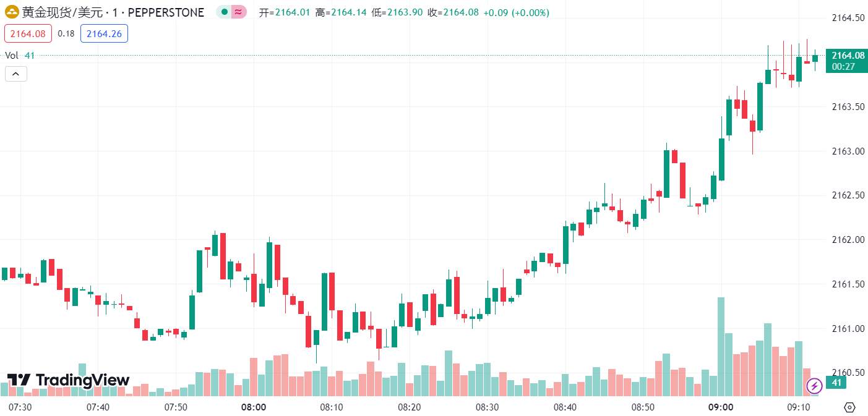Viewport: 868px width, 416px height.
Task: Open the symbol title 黄金现货/美元 PEPPERSTONE
Action: pyautogui.click(x=113, y=12)
